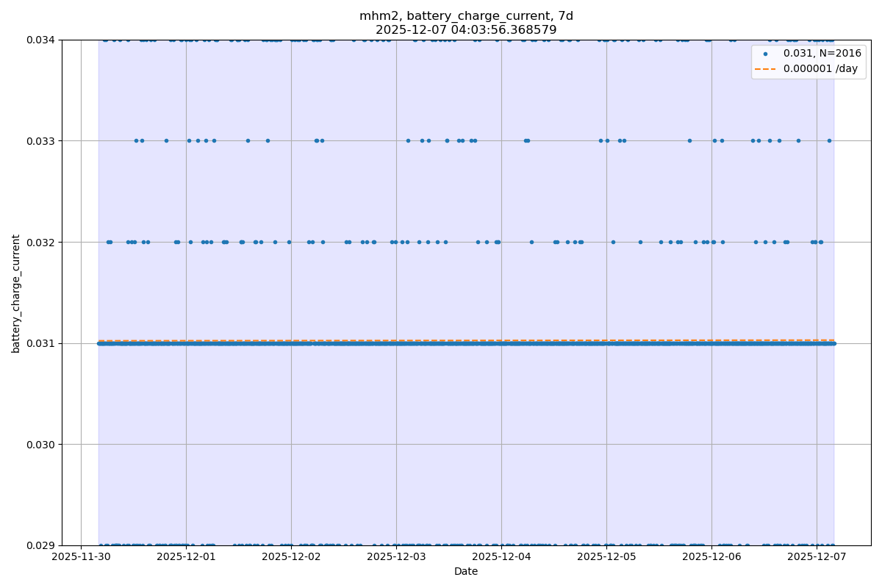Image resolution: width=882 pixels, height=588 pixels.
Task: Click the 2025-12-03 x-axis tick label
Action: pos(396,557)
